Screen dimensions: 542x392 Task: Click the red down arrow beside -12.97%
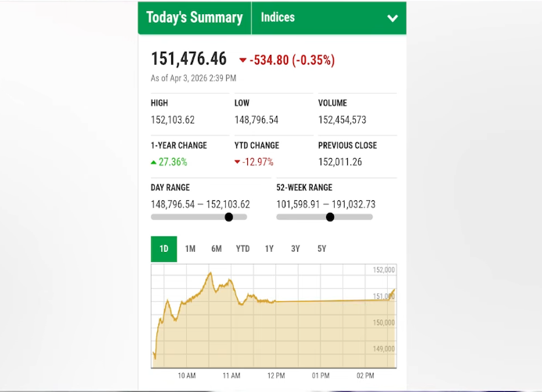(238, 162)
